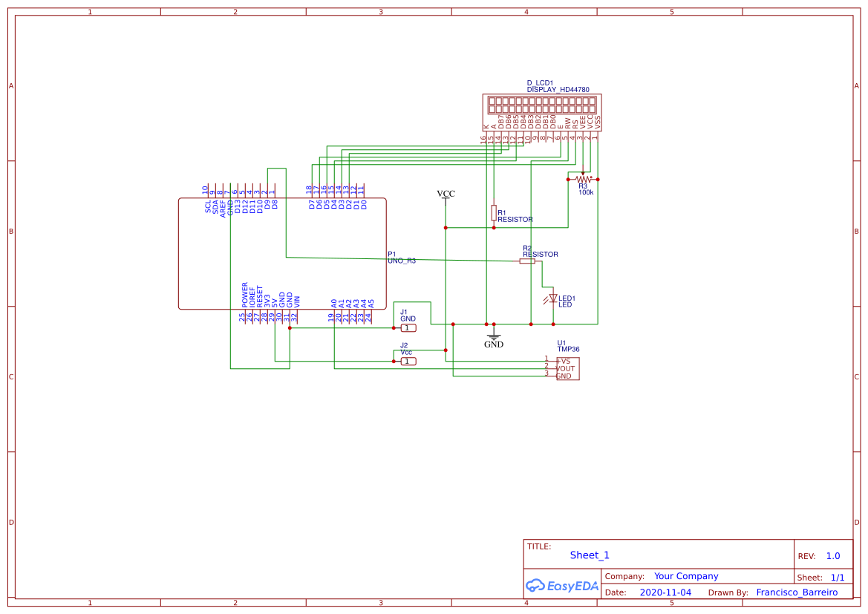Select the Sheet_1 title text field
The image size is (868, 614).
[x=589, y=555]
